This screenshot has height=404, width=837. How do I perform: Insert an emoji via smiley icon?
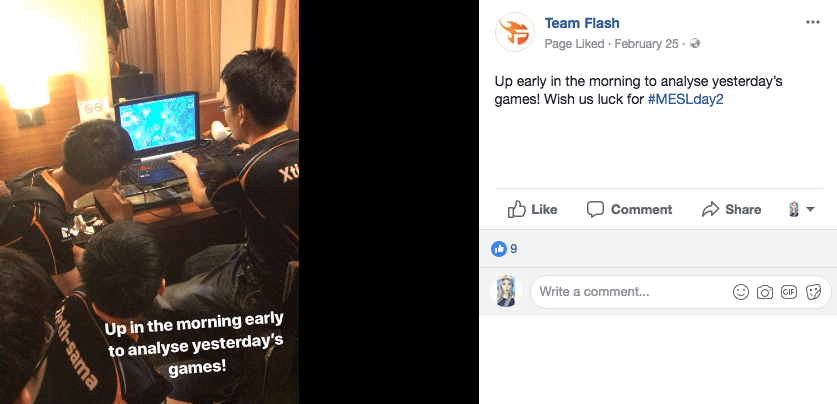click(x=740, y=292)
